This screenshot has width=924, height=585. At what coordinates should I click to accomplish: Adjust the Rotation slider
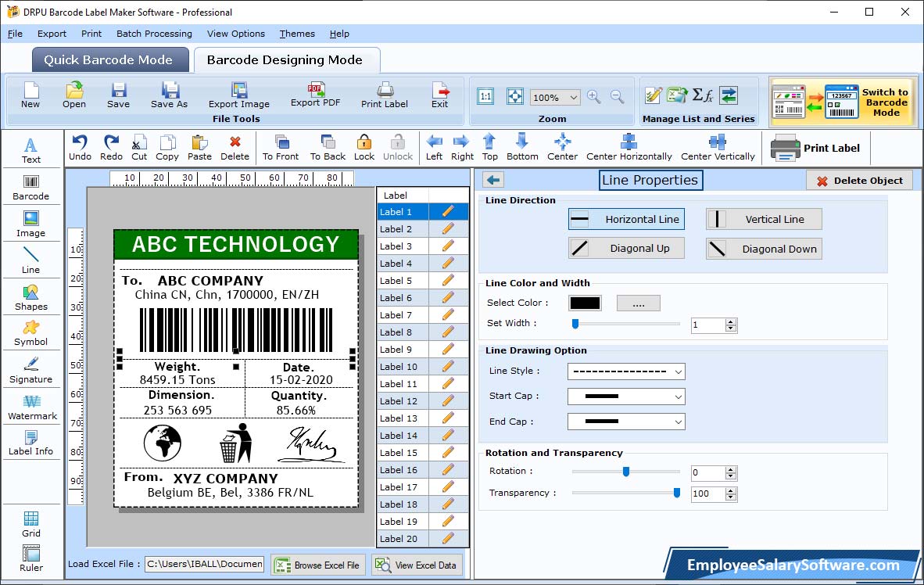coord(626,472)
